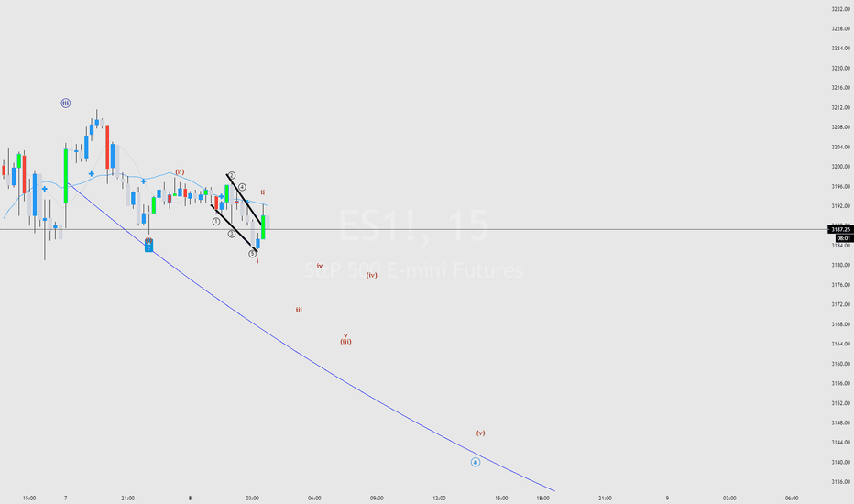854x504 pixels.
Task: Click the 3144.00 price axis label
Action: [841, 443]
